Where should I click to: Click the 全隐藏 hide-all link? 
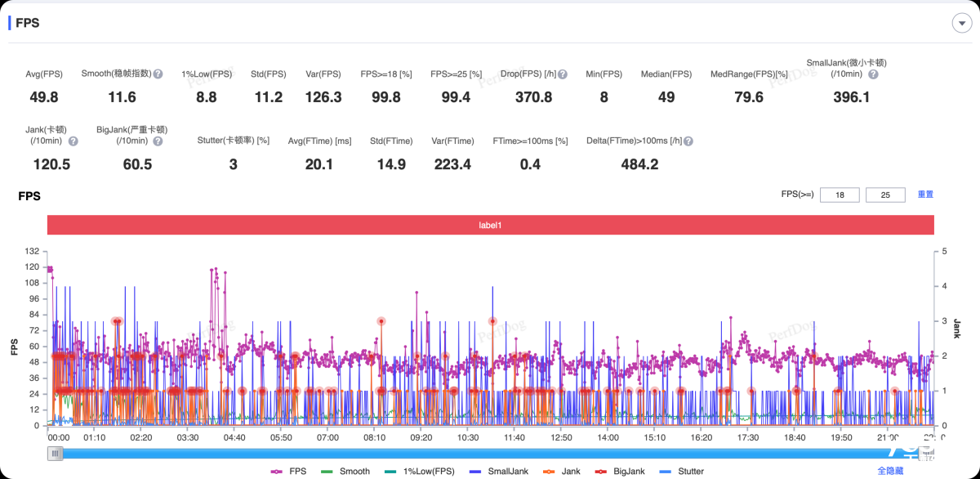(x=891, y=471)
